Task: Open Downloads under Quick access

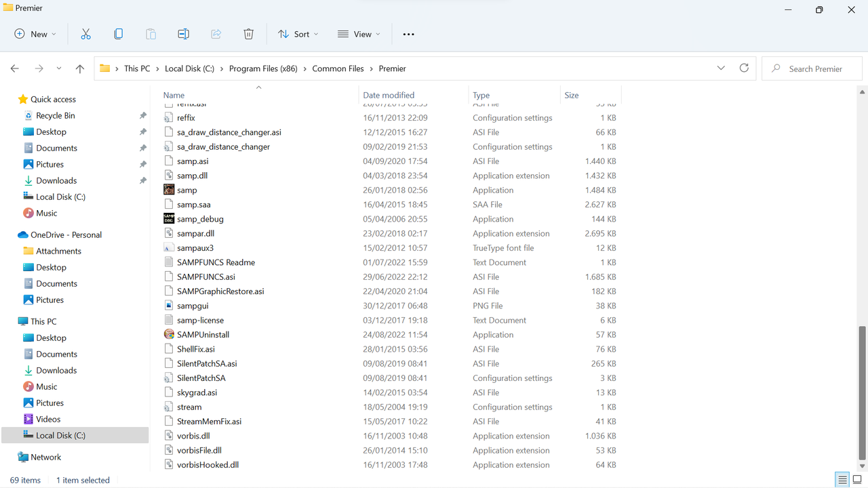Action: tap(56, 181)
